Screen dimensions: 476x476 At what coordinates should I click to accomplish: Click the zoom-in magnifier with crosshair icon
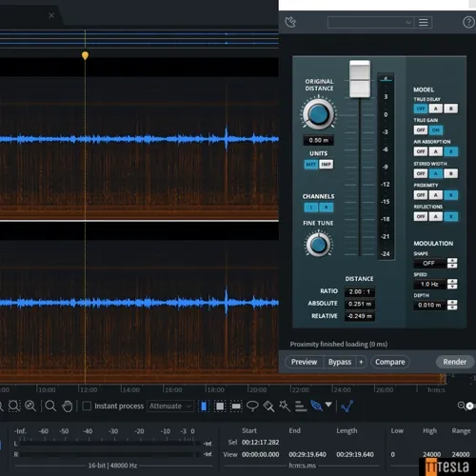coord(30,406)
